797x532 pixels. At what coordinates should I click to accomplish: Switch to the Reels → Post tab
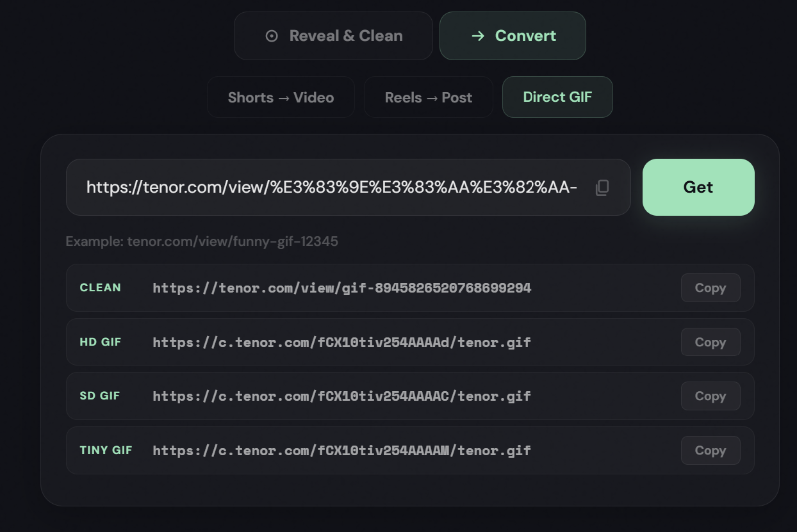[x=428, y=97]
